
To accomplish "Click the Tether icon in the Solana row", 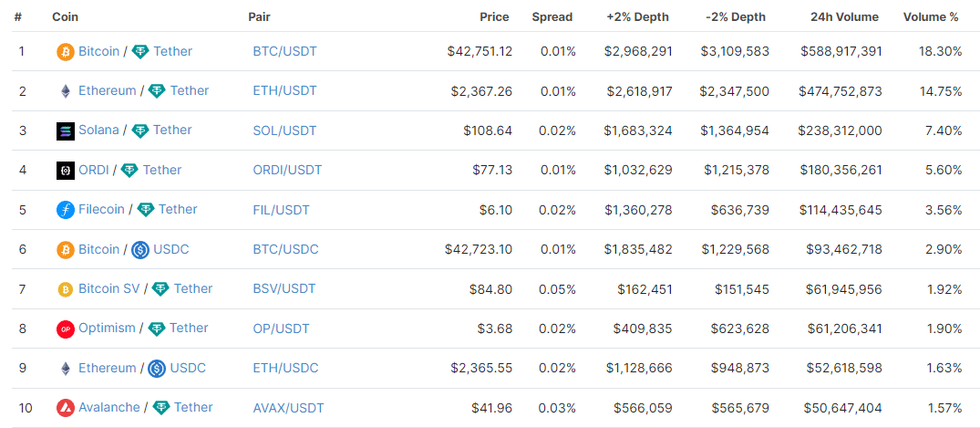I will click(x=139, y=130).
